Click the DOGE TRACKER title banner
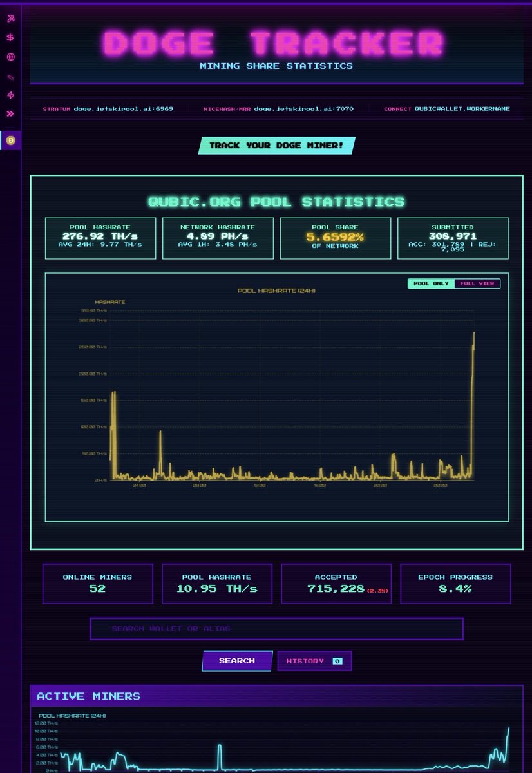Viewport: 532px width, 773px height. pos(274,43)
